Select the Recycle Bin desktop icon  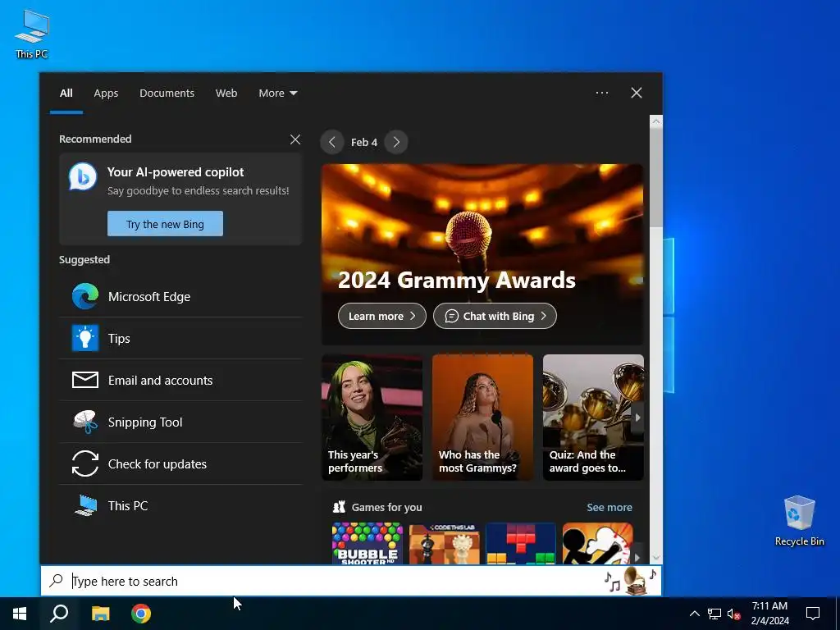(799, 521)
